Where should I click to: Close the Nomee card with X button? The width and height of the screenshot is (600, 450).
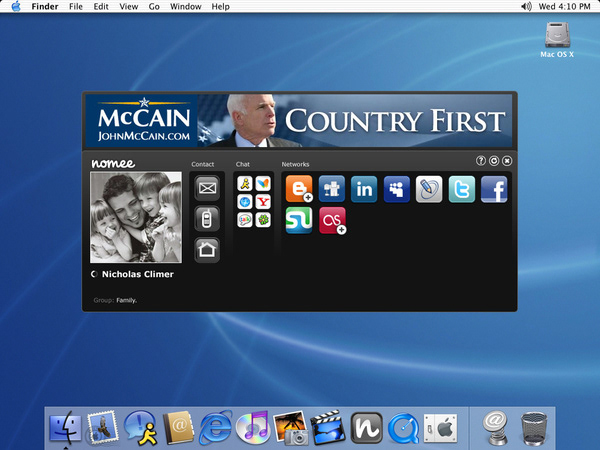point(507,161)
